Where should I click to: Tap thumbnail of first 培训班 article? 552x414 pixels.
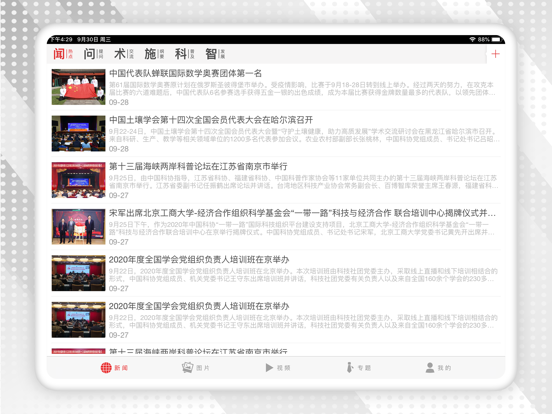79,273
